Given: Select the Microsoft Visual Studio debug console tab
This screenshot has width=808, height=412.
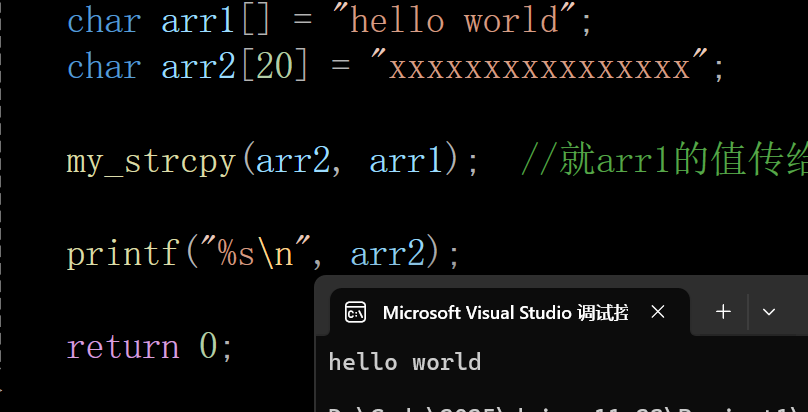Looking at the screenshot, I should point(510,312).
